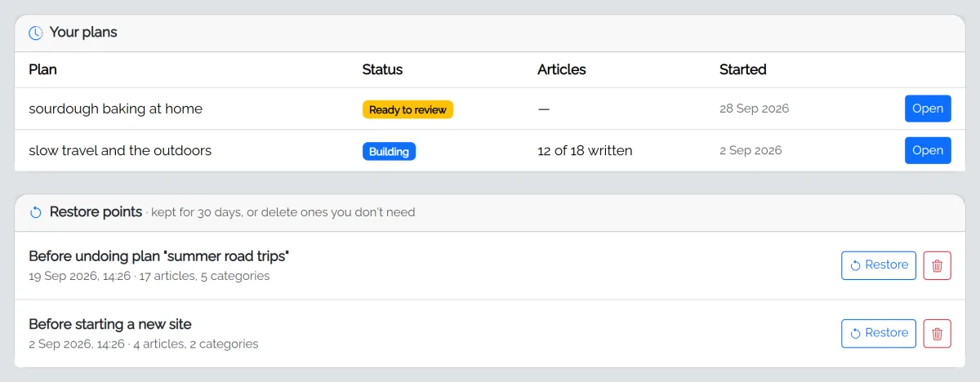Restore the "Before starting a new site" point

click(x=879, y=333)
